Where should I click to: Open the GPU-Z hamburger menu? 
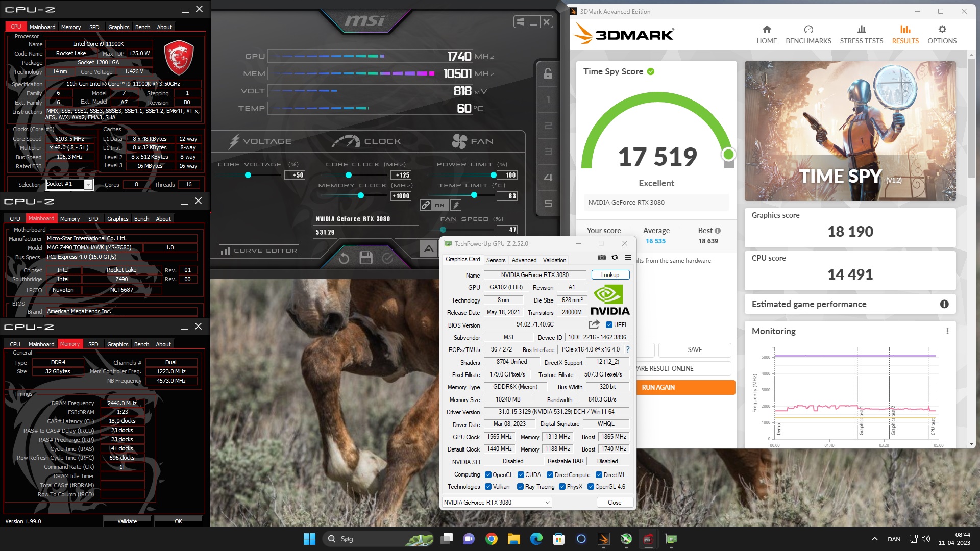(x=628, y=257)
